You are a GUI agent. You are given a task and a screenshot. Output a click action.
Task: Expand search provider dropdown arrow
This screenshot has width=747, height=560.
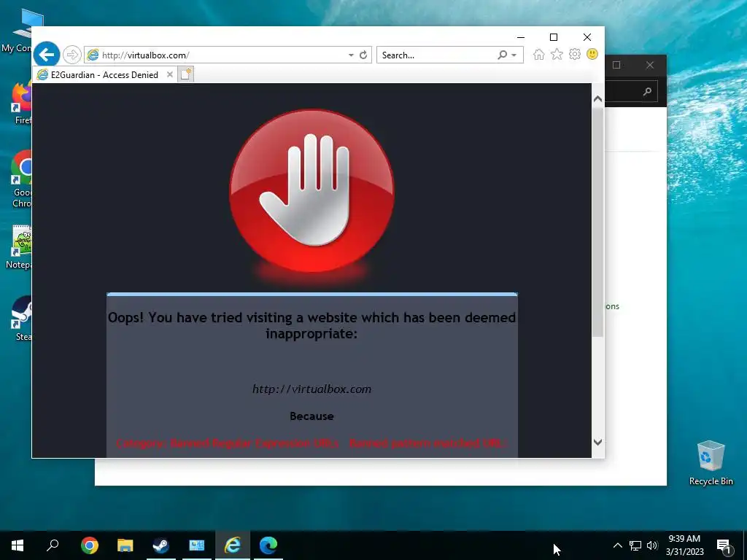coord(514,55)
